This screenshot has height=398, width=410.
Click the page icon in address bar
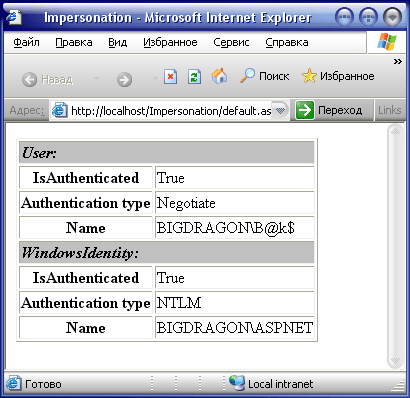pos(59,110)
